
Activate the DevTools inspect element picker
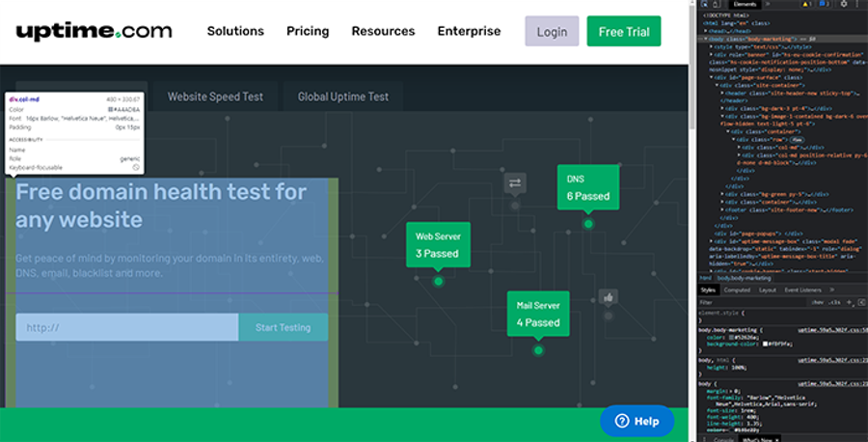pos(704,4)
